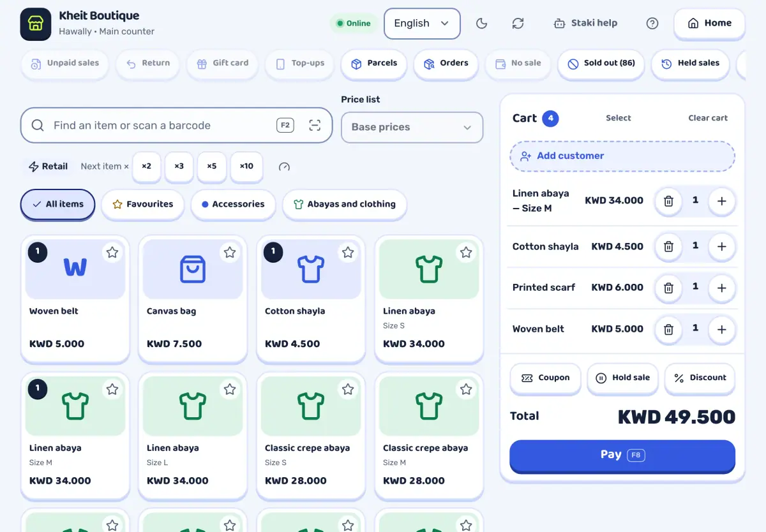Add Canvas bag to the cart
Screen dimensions: 766x532
[193, 299]
